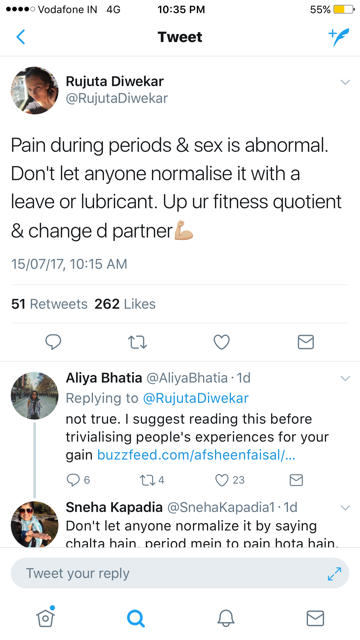Compose a new tweet with the feather icon
The height and width of the screenshot is (640, 360).
[339, 37]
